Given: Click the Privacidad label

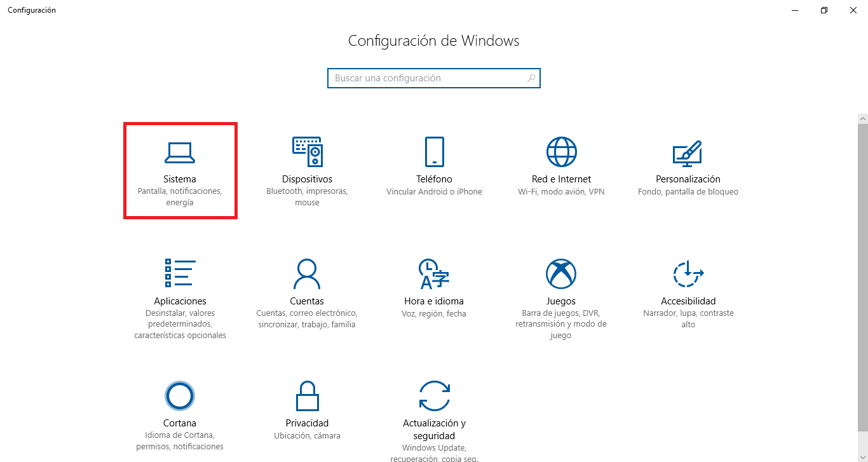Looking at the screenshot, I should [x=307, y=423].
